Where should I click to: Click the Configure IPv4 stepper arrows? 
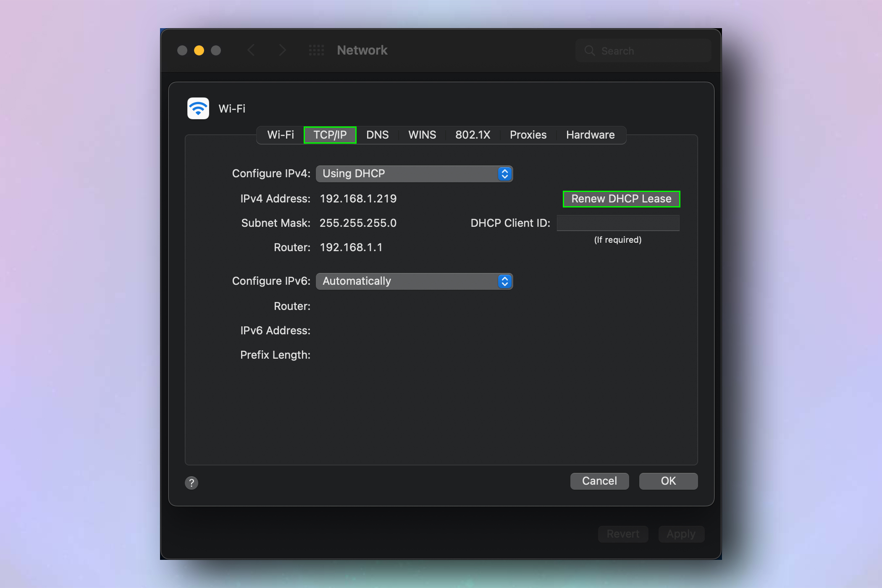pyautogui.click(x=504, y=173)
